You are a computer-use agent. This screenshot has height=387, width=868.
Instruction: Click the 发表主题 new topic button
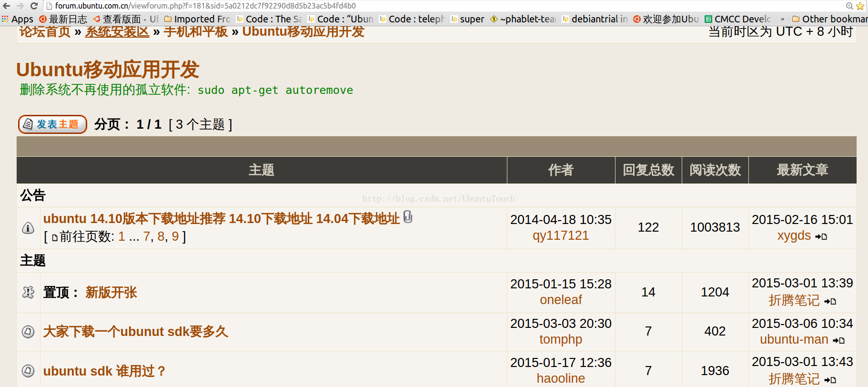52,124
